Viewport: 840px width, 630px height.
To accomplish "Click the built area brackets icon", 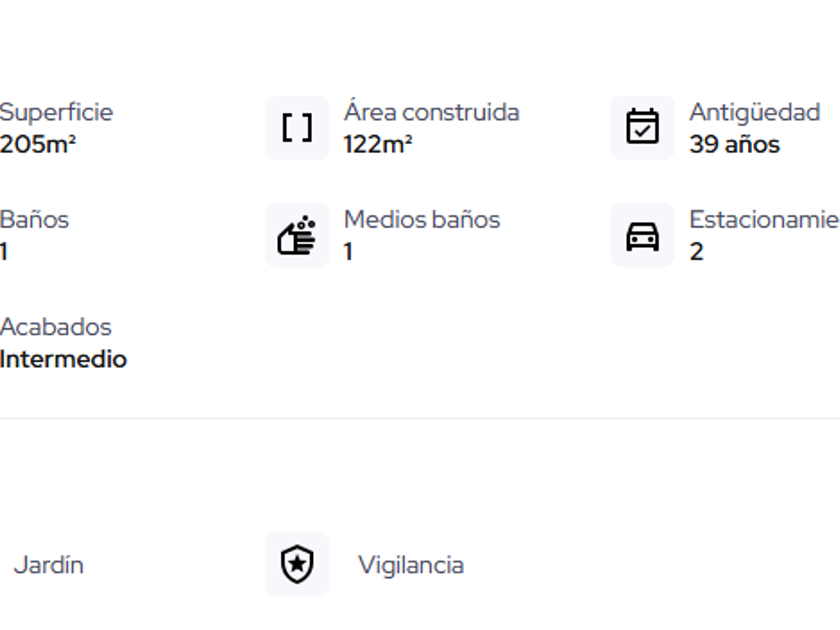I will (x=297, y=128).
